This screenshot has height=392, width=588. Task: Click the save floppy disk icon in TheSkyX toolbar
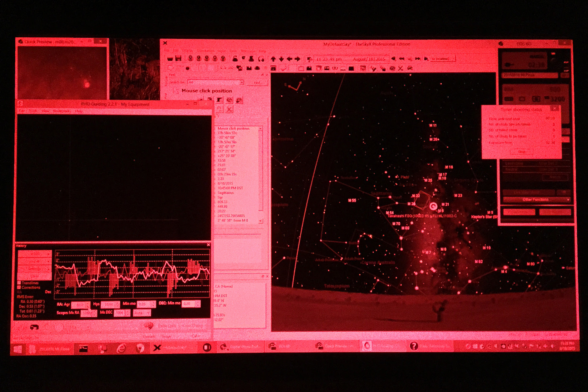point(178,58)
